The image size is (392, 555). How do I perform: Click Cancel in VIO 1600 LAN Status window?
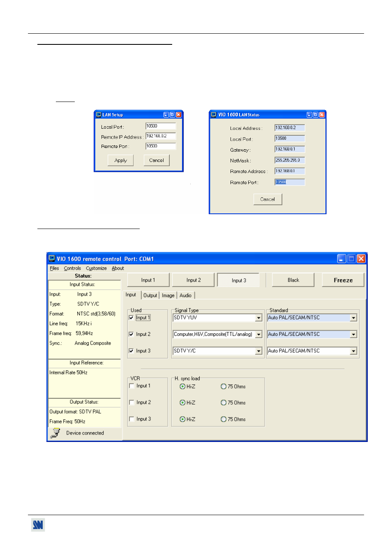(x=267, y=199)
